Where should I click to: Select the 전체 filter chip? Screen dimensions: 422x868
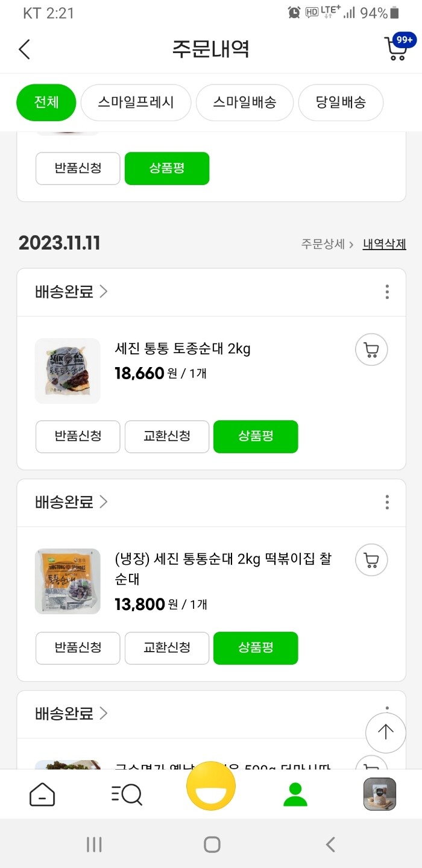point(46,102)
